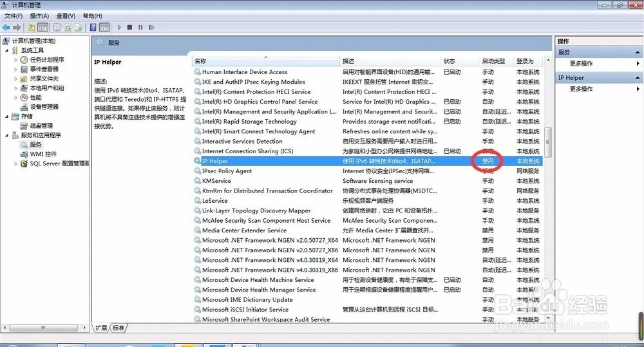Select Link-Layer Topology Discovery Mapper row

[368, 211]
